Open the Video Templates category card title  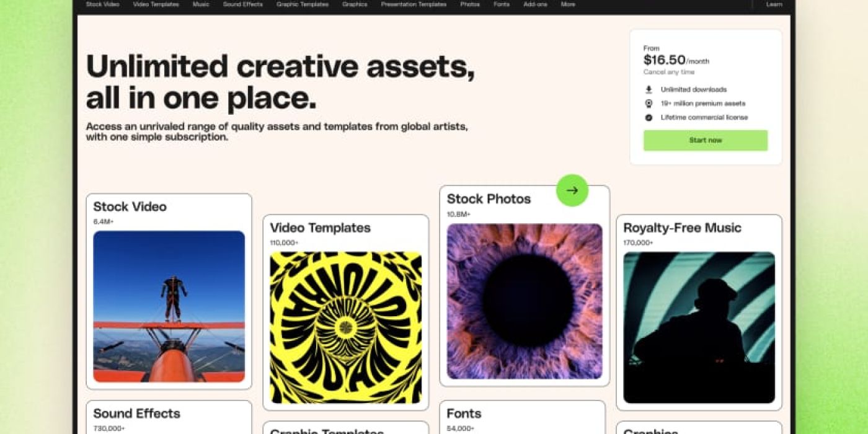321,228
